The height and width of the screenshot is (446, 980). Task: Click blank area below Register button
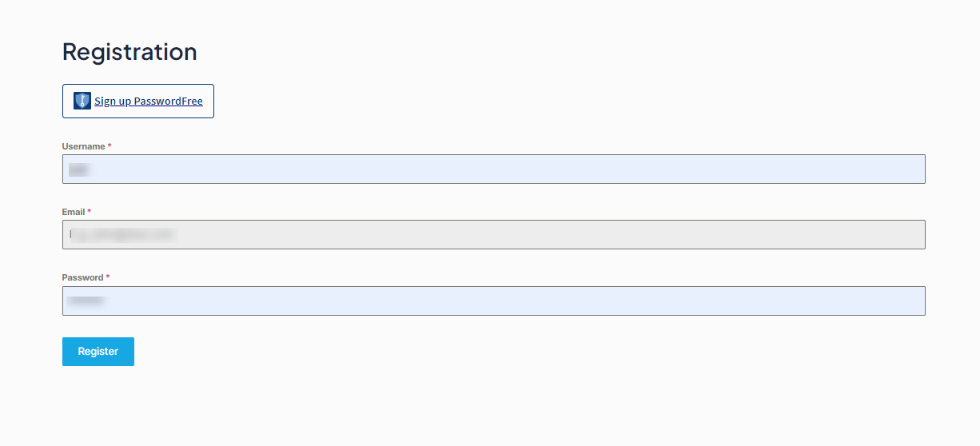click(98, 408)
